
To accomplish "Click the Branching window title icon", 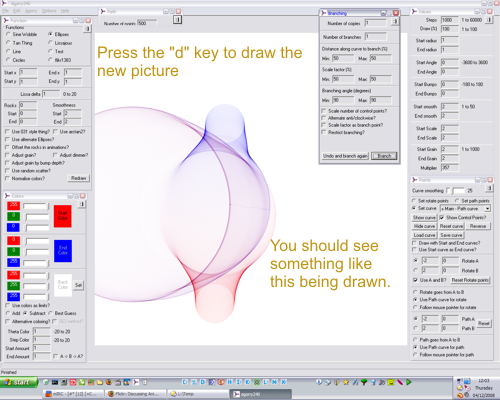I will pos(323,13).
